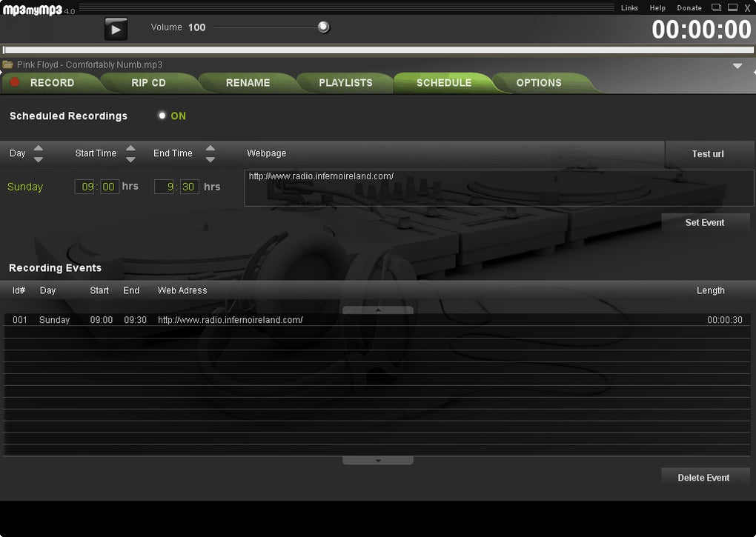Decrease Start Time with the down arrow

coord(130,159)
